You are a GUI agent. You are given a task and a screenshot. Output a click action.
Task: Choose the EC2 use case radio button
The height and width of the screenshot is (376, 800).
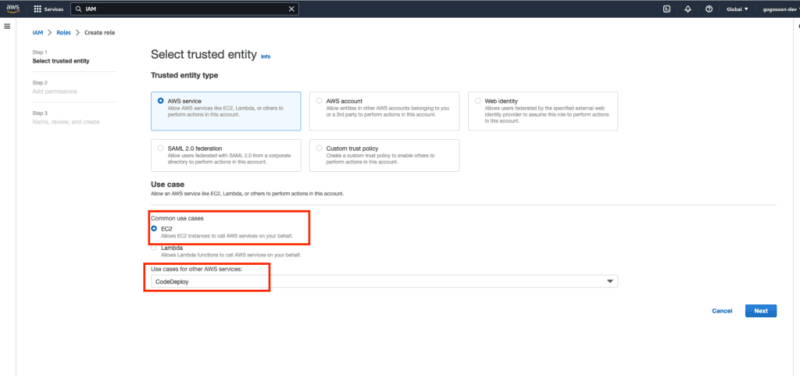point(154,229)
